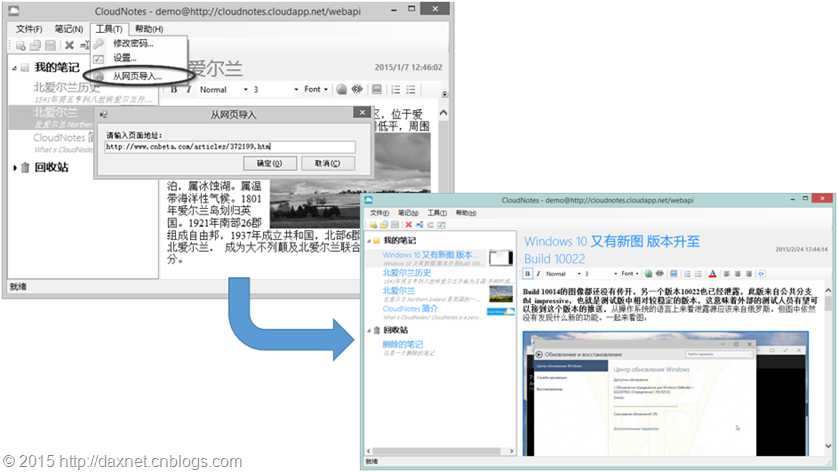This screenshot has height=472, width=838.
Task: Open 文件(F) menu in right window
Action: 379,213
